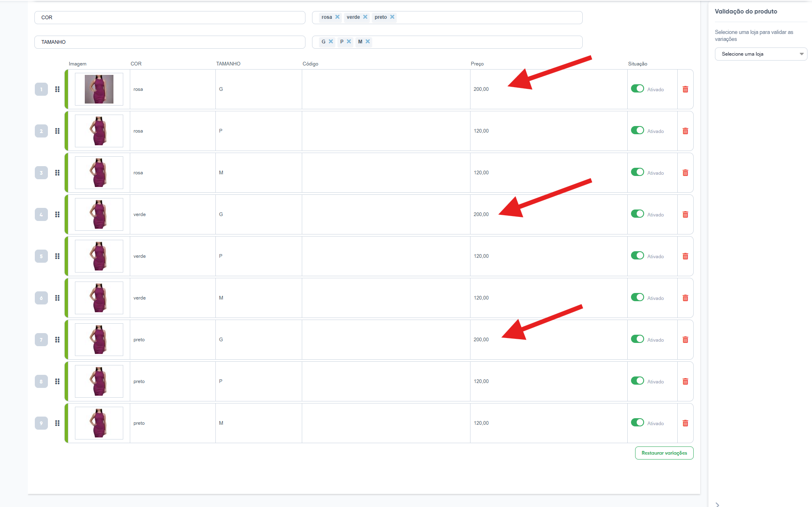Edit price 200,00 of preto G row

pos(481,340)
